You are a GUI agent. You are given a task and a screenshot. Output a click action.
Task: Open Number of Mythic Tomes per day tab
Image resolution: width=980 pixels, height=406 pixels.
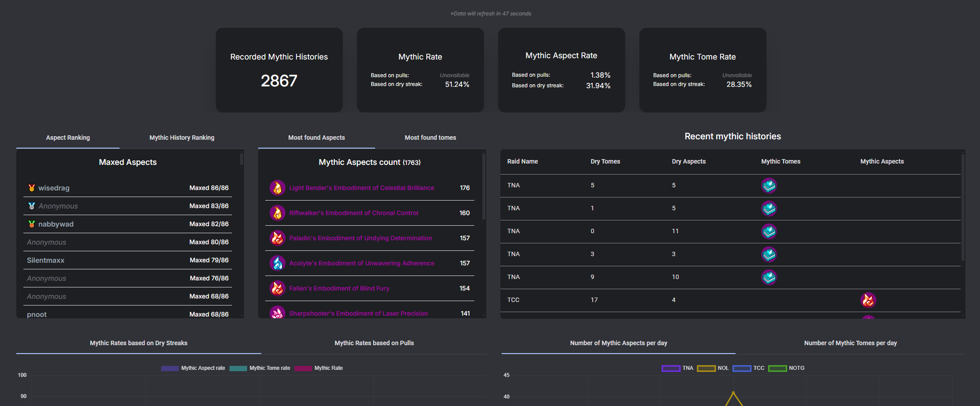pyautogui.click(x=850, y=343)
